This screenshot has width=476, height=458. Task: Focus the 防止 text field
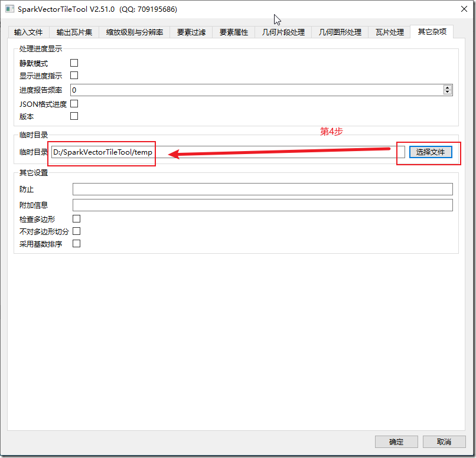click(263, 189)
